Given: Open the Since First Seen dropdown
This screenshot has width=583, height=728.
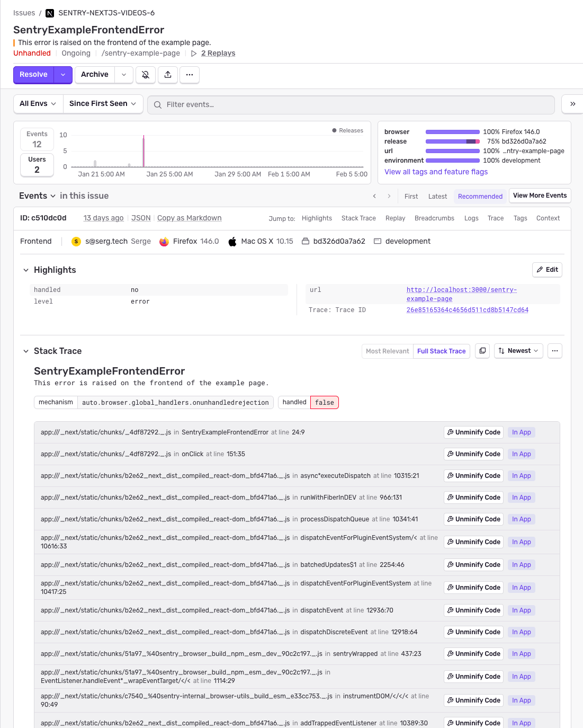Looking at the screenshot, I should 103,103.
